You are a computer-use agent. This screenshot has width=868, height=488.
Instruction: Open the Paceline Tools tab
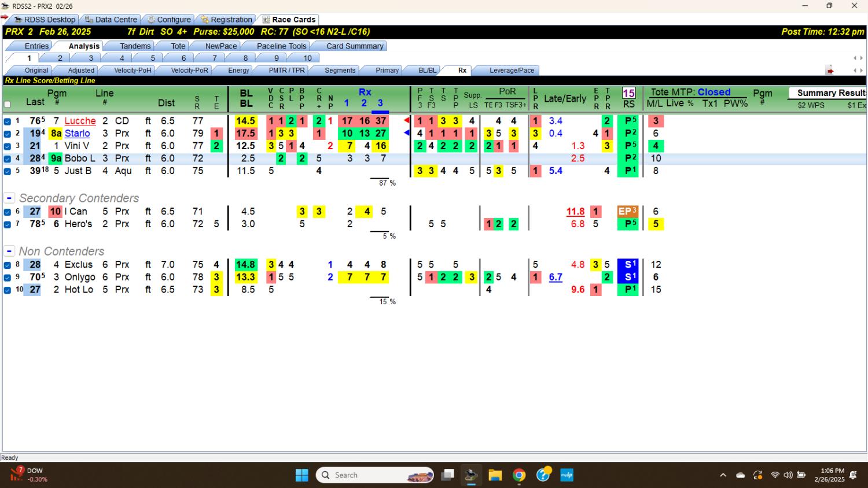281,46
